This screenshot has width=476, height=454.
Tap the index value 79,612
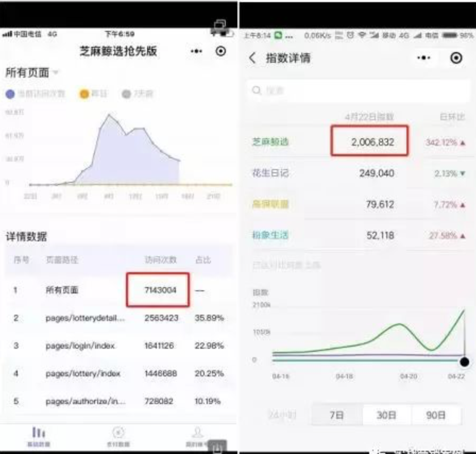[380, 205]
